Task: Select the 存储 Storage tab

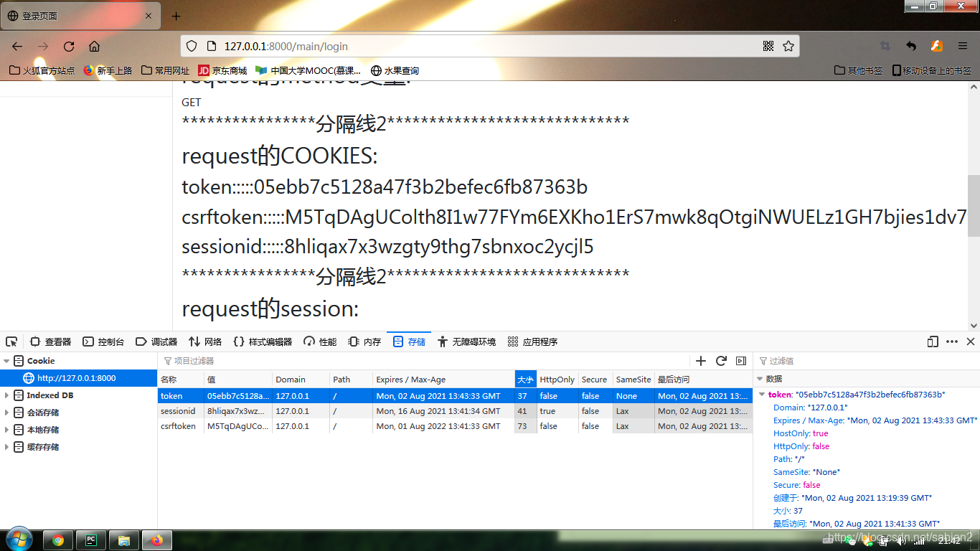Action: [409, 342]
